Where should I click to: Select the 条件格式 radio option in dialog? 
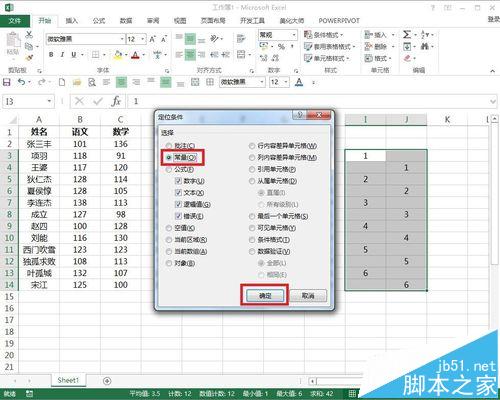pos(269,240)
